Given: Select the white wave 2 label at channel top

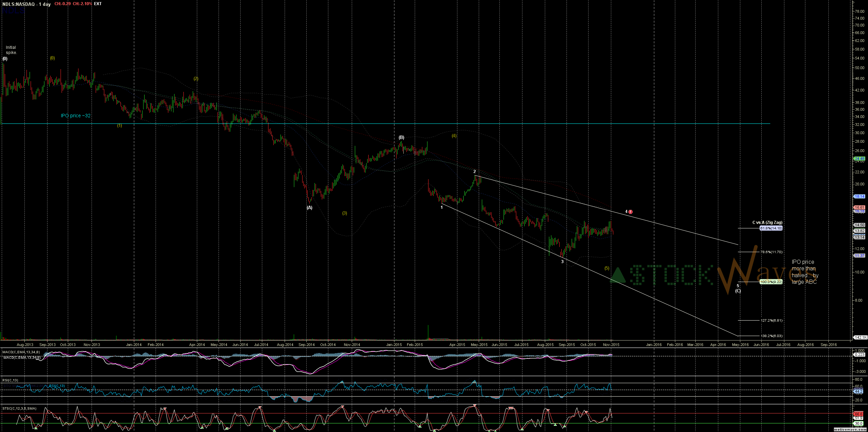Looking at the screenshot, I should pos(475,172).
